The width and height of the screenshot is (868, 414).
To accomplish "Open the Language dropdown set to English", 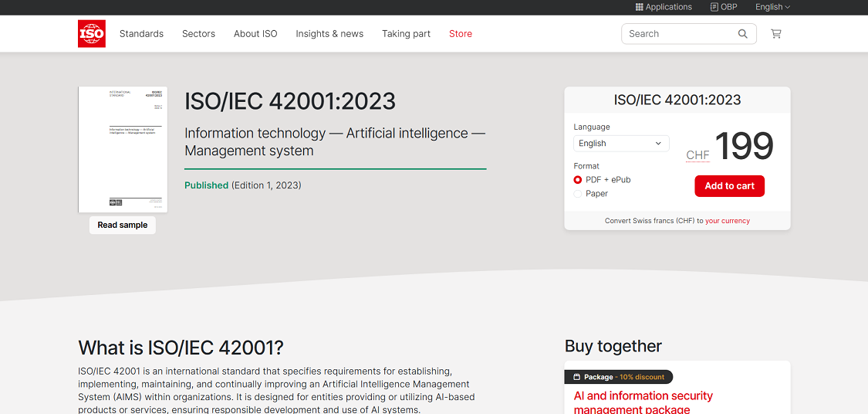I will [621, 144].
